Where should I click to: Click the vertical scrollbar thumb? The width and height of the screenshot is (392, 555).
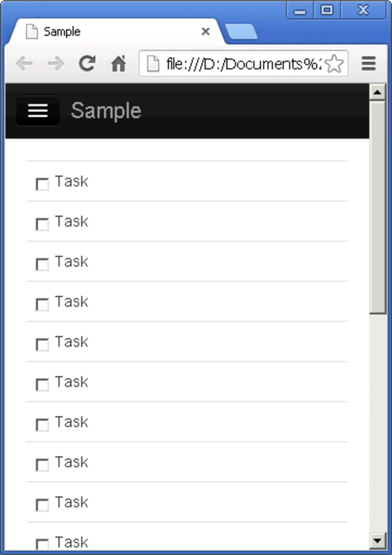point(378,208)
